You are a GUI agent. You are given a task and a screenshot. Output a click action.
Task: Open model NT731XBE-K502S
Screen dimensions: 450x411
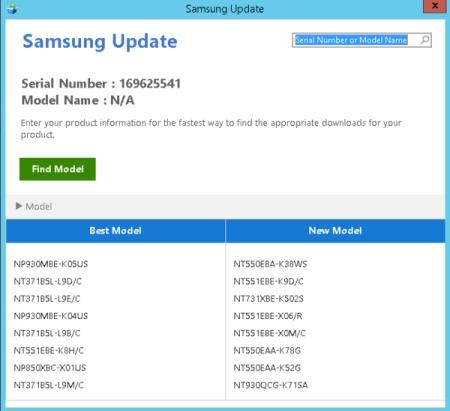tap(269, 299)
